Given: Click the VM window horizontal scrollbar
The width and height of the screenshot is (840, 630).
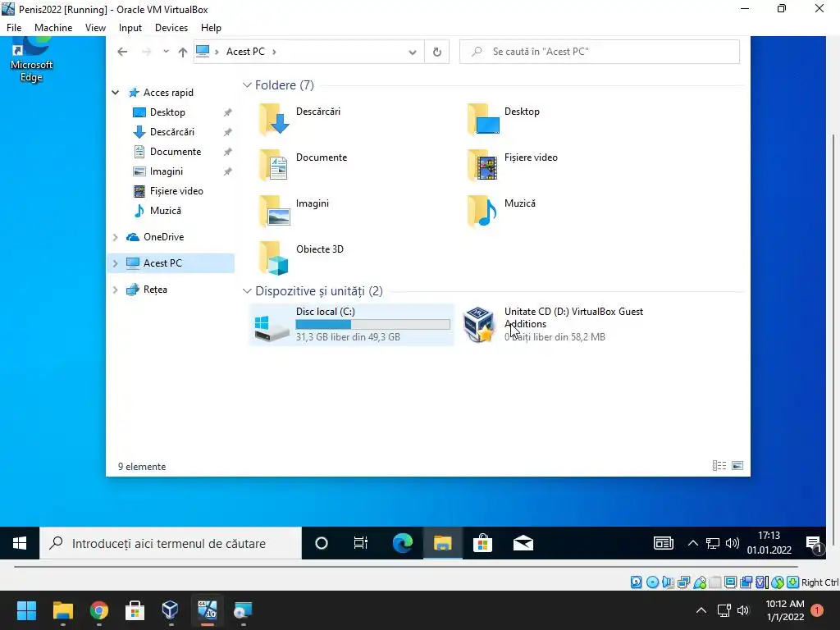Looking at the screenshot, I should tap(406, 566).
